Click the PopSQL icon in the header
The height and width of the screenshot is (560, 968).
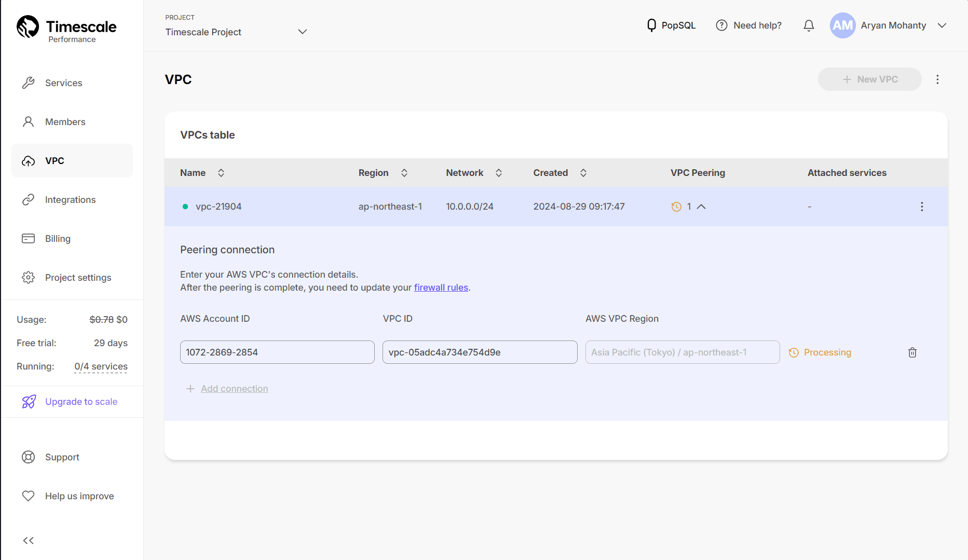coord(652,25)
